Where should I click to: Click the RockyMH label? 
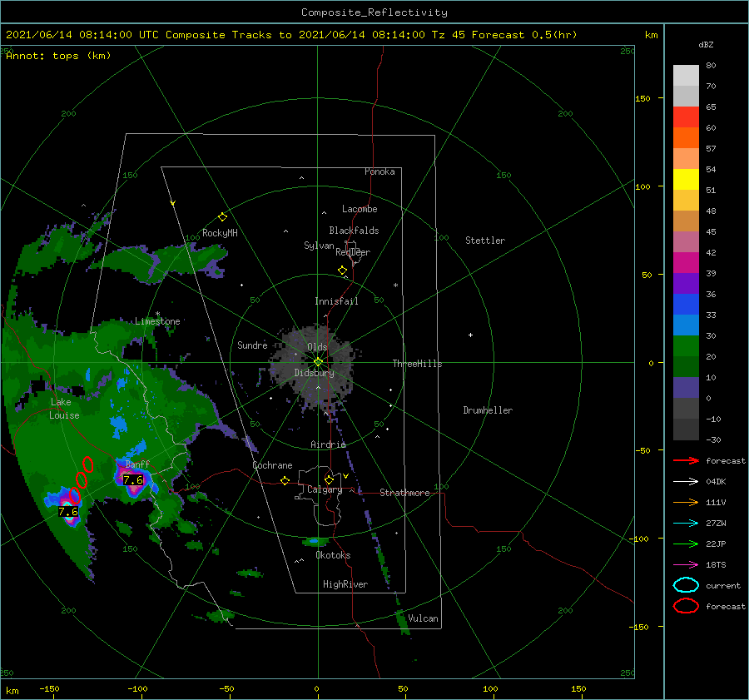click(x=220, y=233)
